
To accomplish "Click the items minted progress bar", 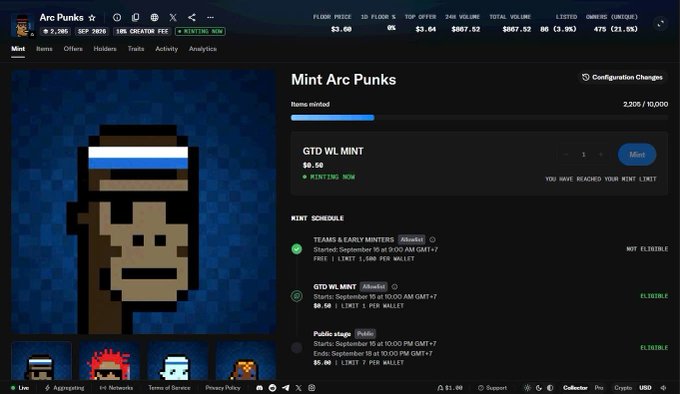I will [x=479, y=117].
